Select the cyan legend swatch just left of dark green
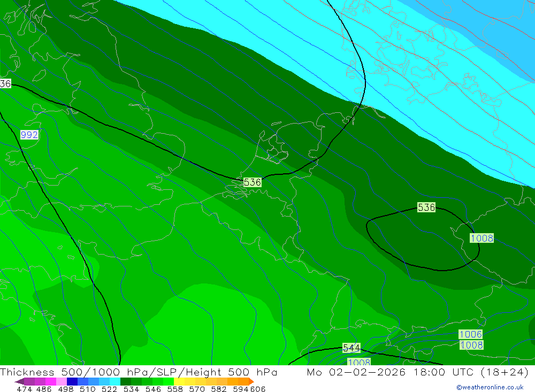Screen dimensions: 535x392 pyautogui.click(x=115, y=381)
